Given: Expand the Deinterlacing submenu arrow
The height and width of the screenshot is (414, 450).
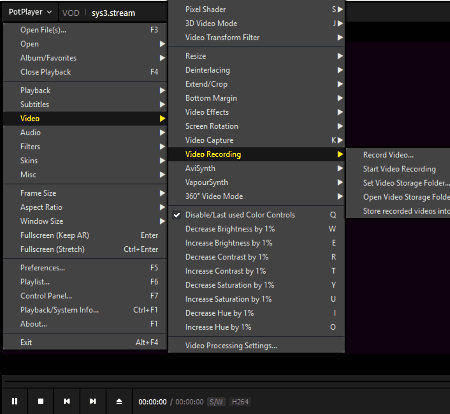Looking at the screenshot, I should 340,70.
